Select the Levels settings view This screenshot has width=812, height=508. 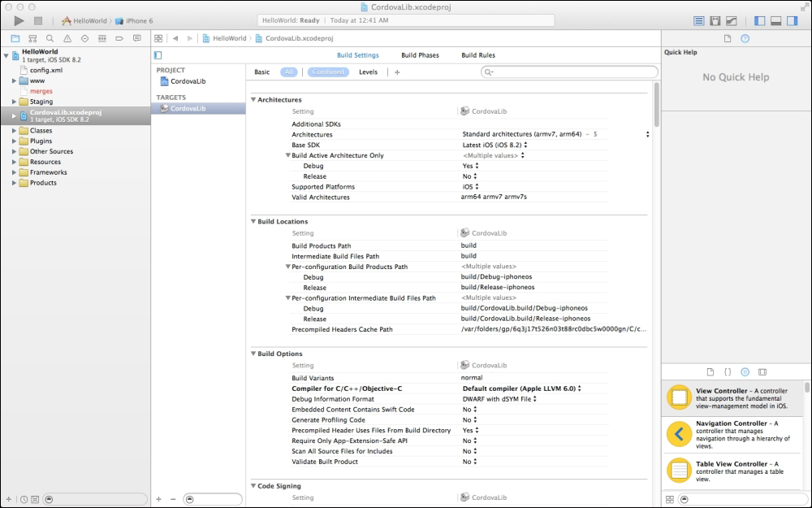pyautogui.click(x=368, y=72)
